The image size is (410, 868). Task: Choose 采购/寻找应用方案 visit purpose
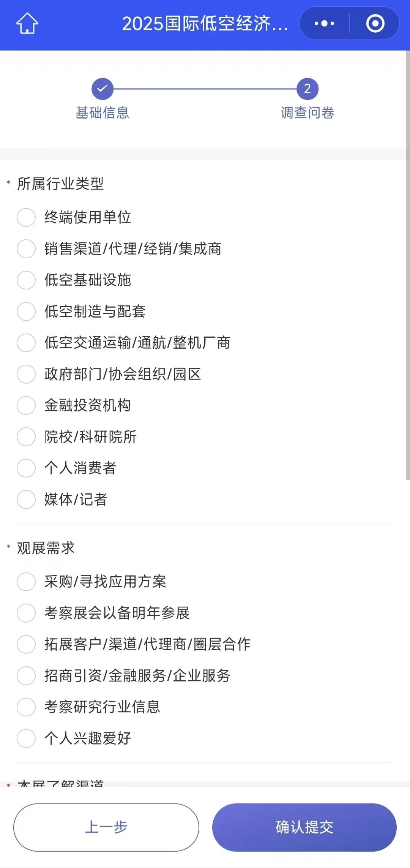click(26, 582)
